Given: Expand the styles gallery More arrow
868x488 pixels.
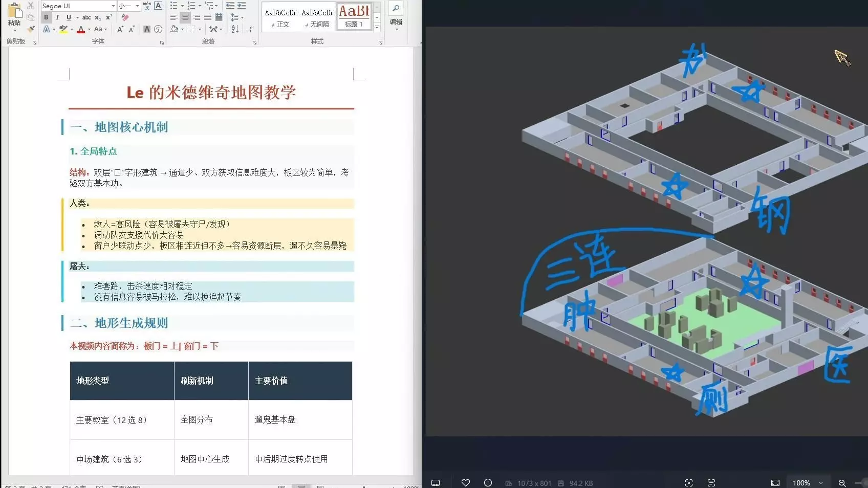Looking at the screenshot, I should [x=377, y=28].
